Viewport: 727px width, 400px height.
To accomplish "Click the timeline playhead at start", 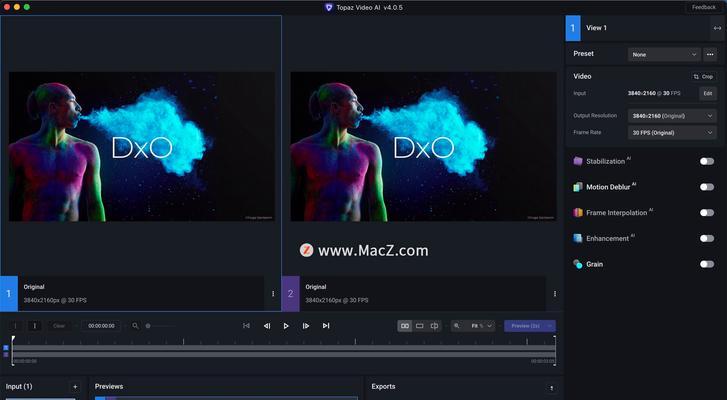I will 13,340.
